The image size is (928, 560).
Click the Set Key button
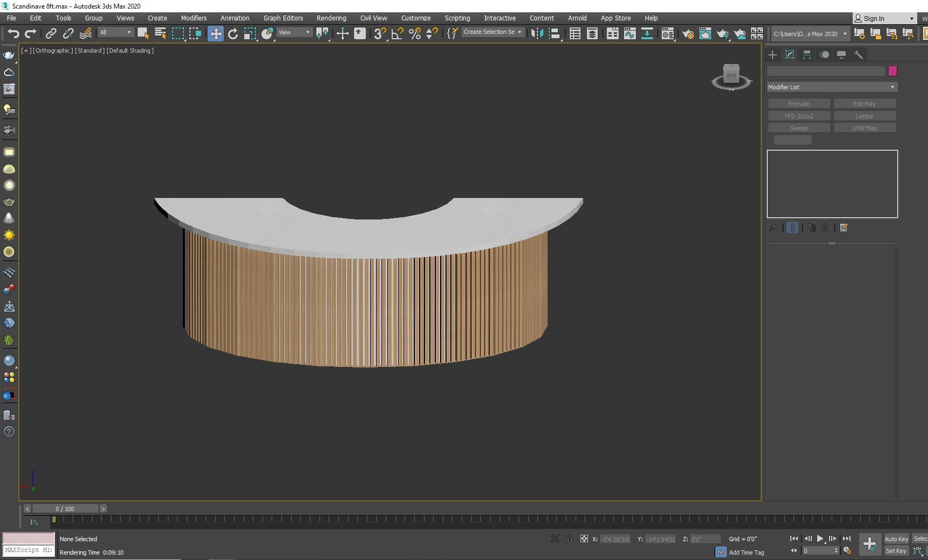(896, 550)
